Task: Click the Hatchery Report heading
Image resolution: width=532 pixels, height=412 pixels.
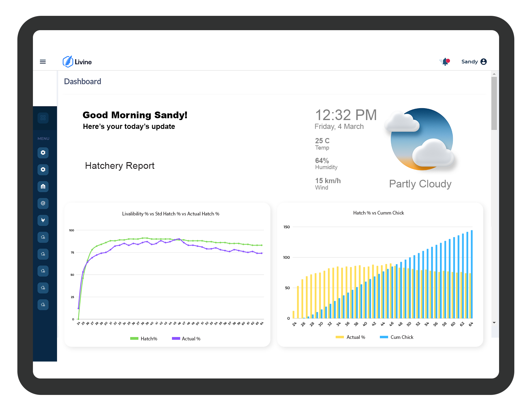Action: [120, 165]
